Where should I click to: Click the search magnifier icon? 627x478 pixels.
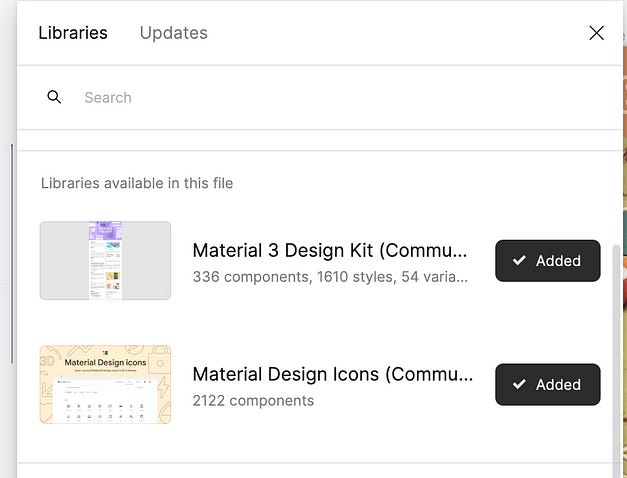[54, 97]
